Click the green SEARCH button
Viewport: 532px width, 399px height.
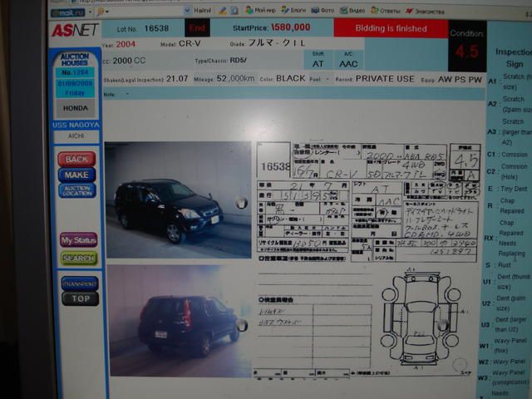[79, 259]
